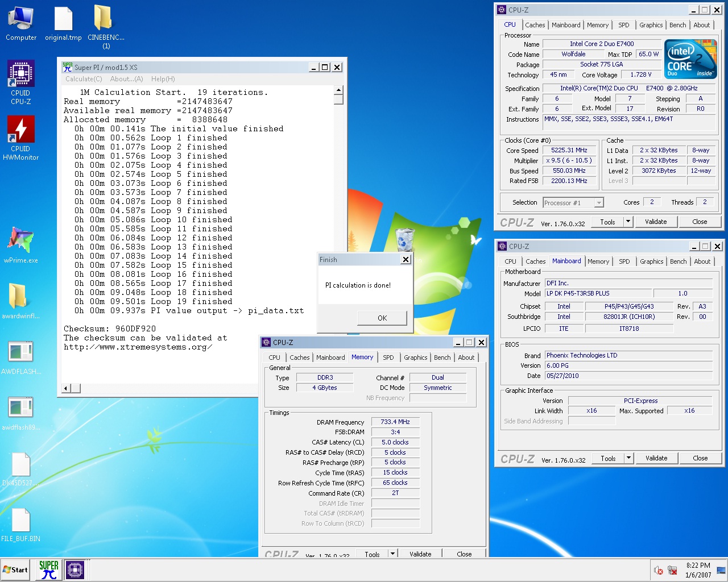This screenshot has width=728, height=582.
Task: Open the Help(H) menu in Super PI
Action: (163, 79)
